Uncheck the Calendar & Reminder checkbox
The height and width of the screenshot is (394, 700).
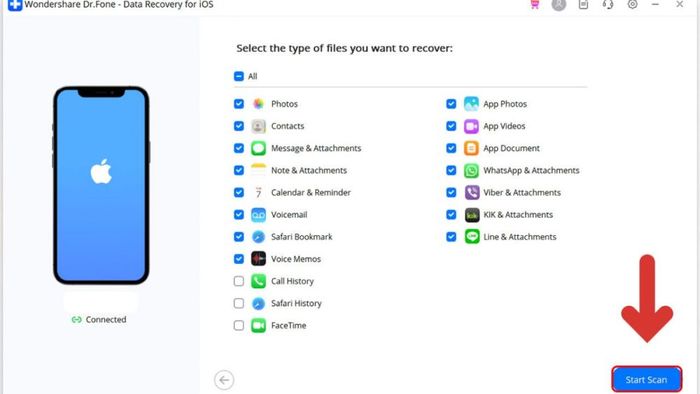coord(239,193)
